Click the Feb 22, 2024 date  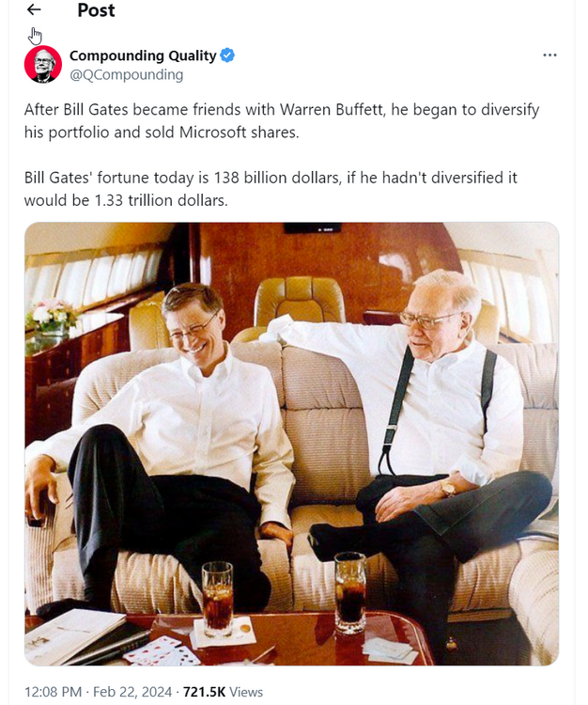click(132, 692)
